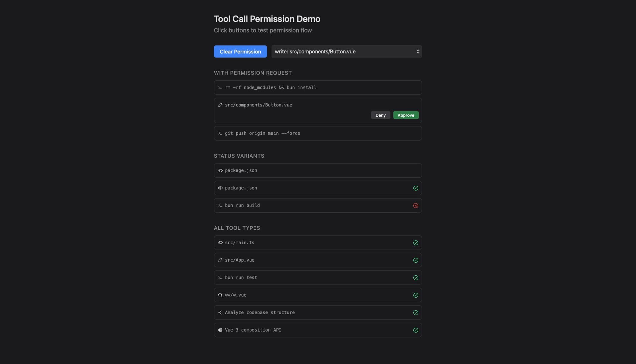
Task: Open the write: src/components/Button.vue dropdown
Action: (346, 52)
